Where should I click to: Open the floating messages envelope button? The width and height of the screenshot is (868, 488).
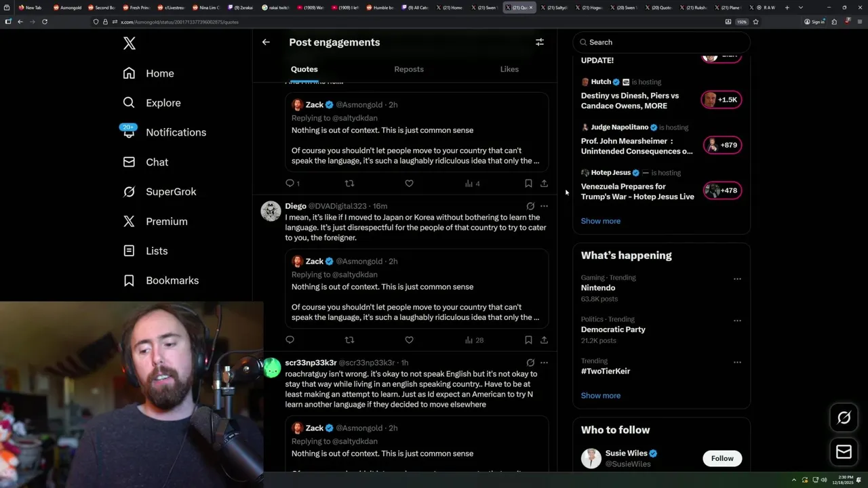tap(844, 452)
